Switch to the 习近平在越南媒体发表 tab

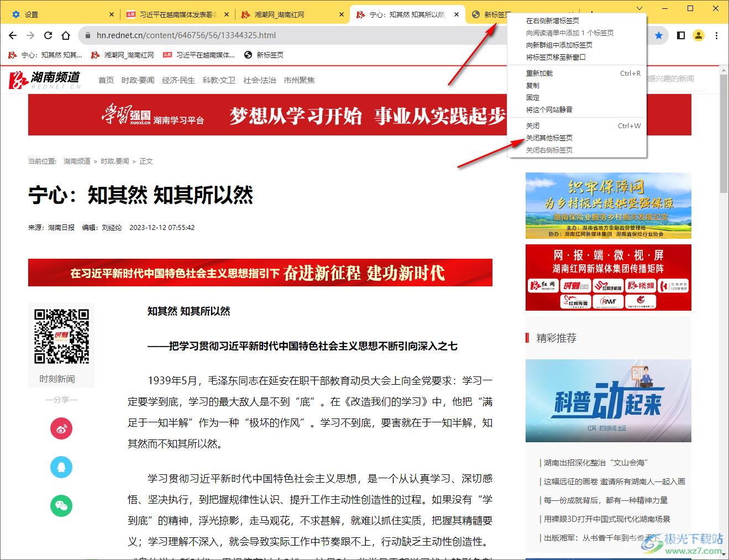pos(178,14)
